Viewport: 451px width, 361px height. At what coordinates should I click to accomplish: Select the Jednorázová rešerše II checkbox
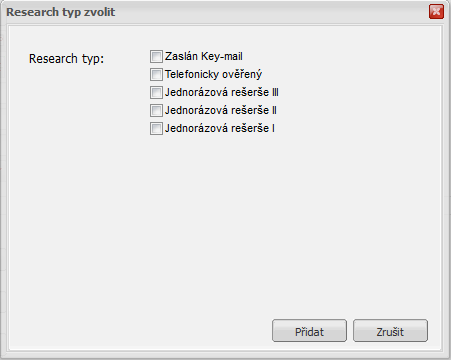(x=156, y=111)
